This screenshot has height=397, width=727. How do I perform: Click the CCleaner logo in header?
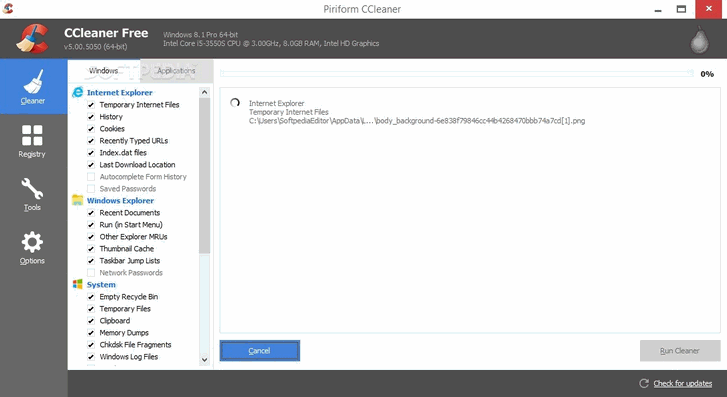(32, 38)
